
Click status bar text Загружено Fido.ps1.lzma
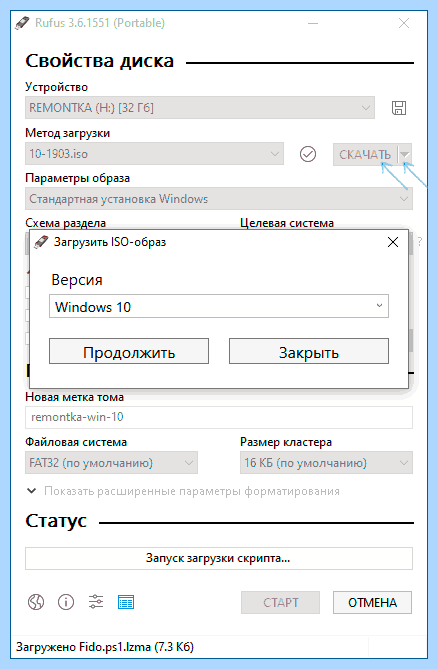click(x=105, y=647)
